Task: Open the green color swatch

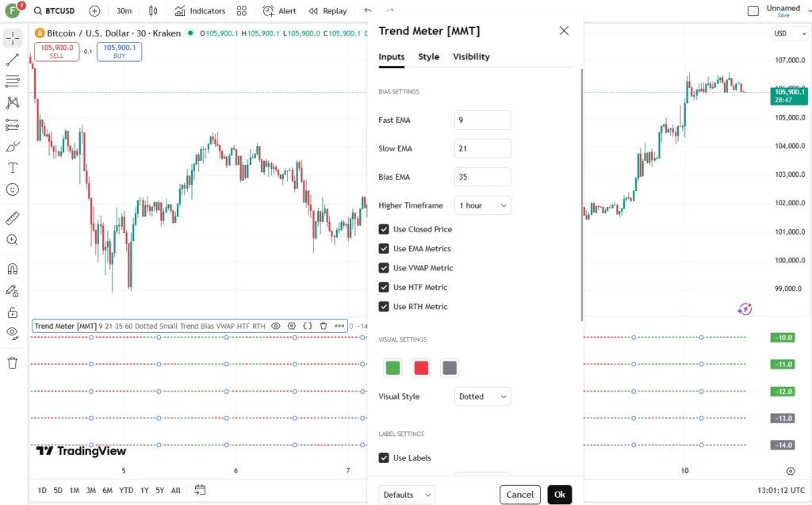Action: pyautogui.click(x=393, y=368)
